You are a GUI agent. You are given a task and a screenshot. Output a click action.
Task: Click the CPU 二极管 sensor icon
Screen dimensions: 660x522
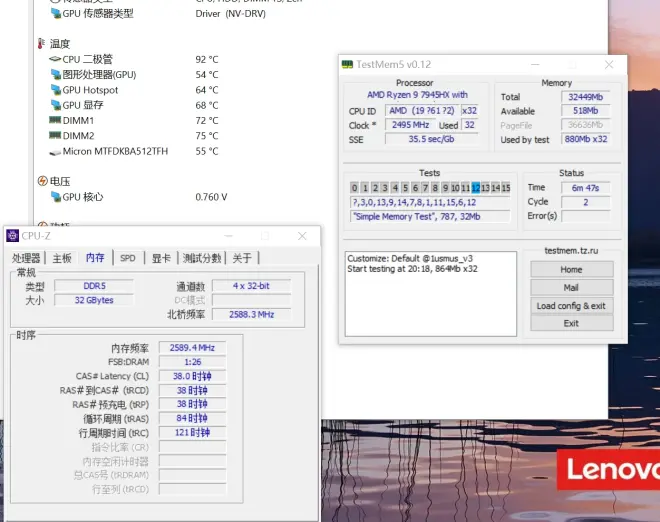54,59
